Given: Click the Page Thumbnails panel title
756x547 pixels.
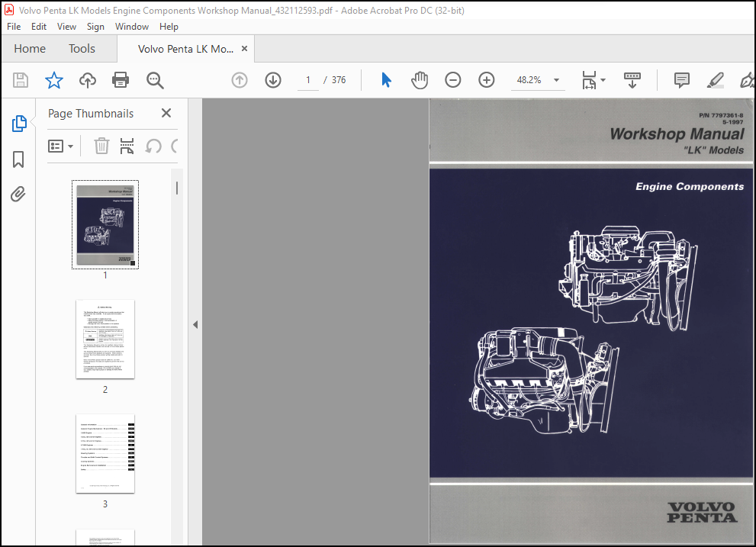Looking at the screenshot, I should point(91,114).
